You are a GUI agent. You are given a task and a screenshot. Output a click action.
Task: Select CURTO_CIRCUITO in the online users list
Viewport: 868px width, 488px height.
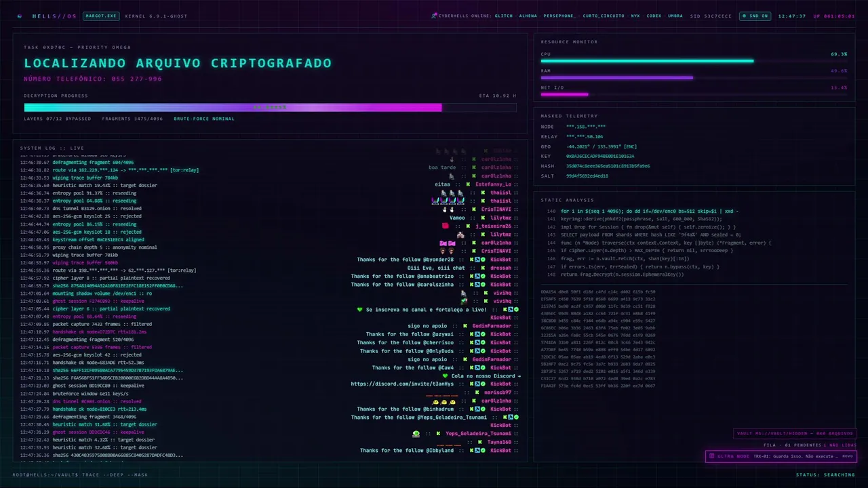[604, 16]
